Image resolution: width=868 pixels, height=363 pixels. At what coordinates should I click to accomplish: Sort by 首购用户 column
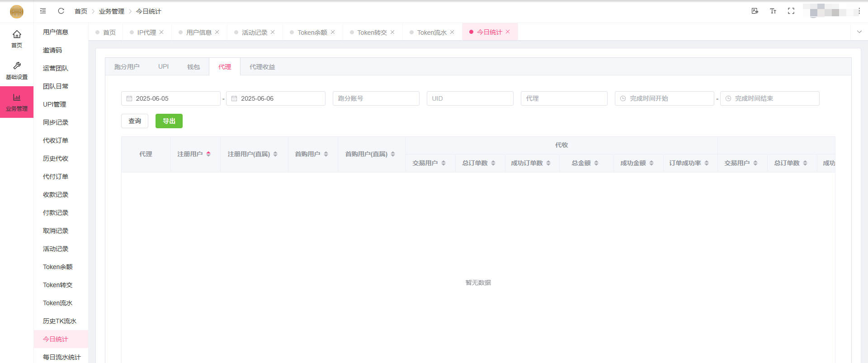pos(325,154)
